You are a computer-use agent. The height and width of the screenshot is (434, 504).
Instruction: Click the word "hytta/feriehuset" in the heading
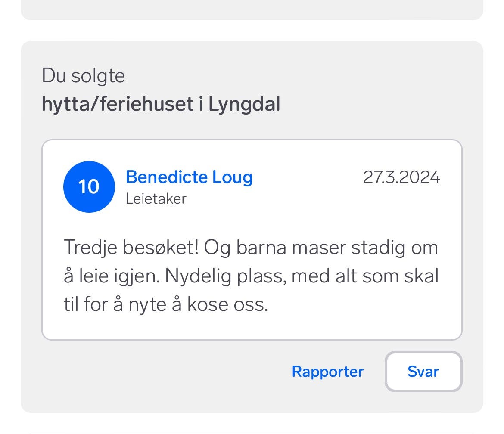tap(117, 104)
